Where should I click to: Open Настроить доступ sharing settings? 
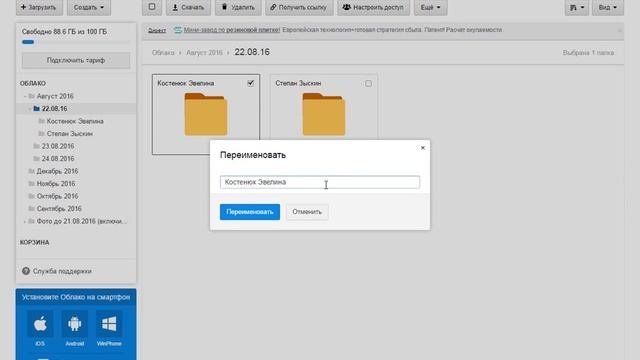tap(373, 7)
